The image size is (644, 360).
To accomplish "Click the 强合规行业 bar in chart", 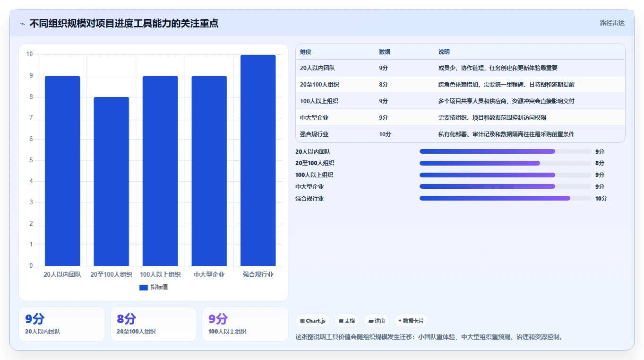I will (258, 160).
